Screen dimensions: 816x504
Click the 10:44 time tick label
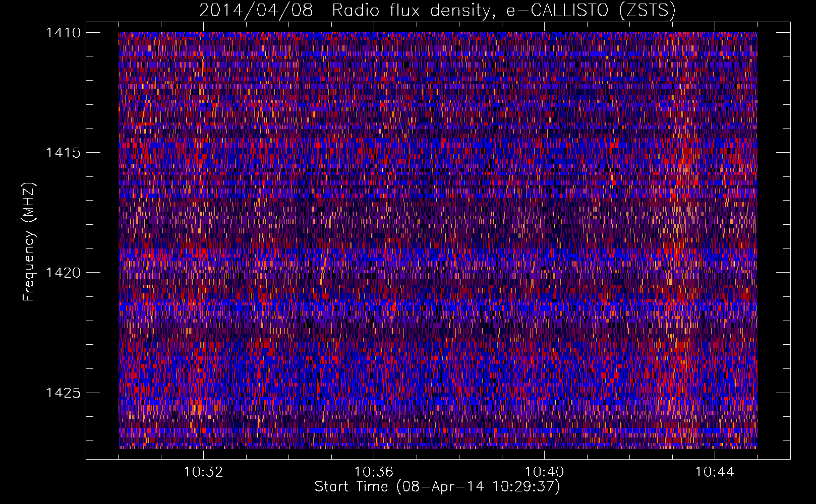point(715,472)
